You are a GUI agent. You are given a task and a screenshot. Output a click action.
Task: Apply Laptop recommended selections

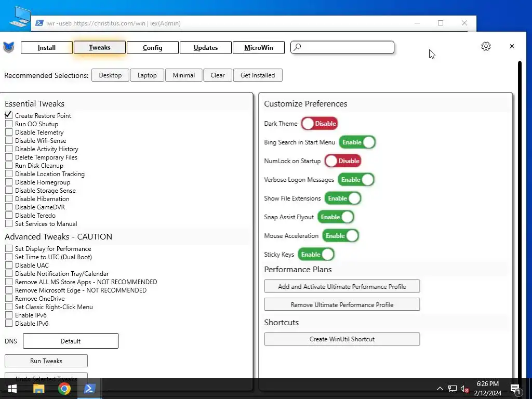point(147,75)
